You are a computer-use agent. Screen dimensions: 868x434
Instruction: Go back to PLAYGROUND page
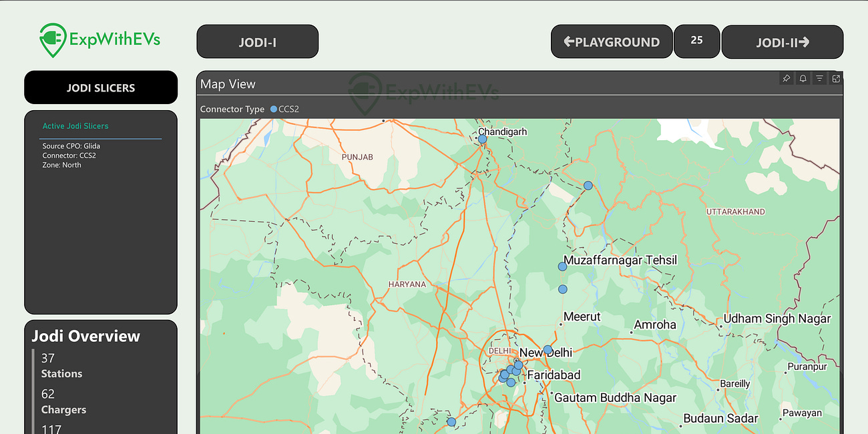click(612, 42)
